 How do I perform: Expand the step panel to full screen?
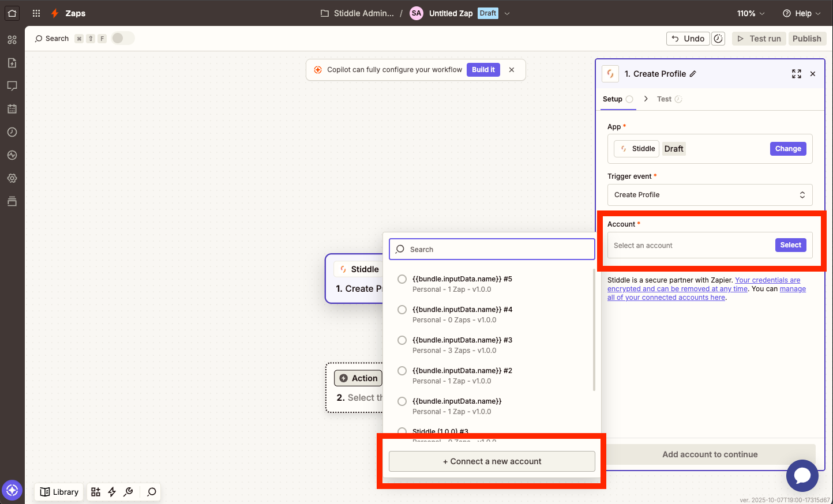coord(796,74)
